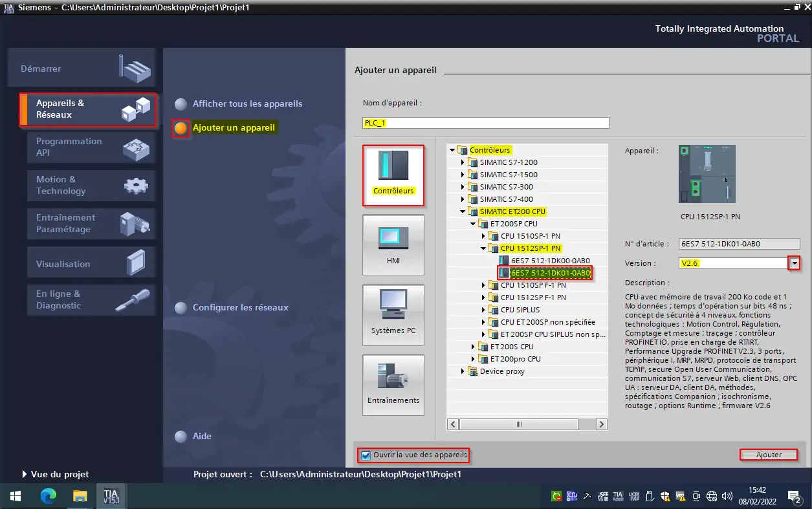812x509 pixels.
Task: Choose the HMI device category
Action: [393, 244]
